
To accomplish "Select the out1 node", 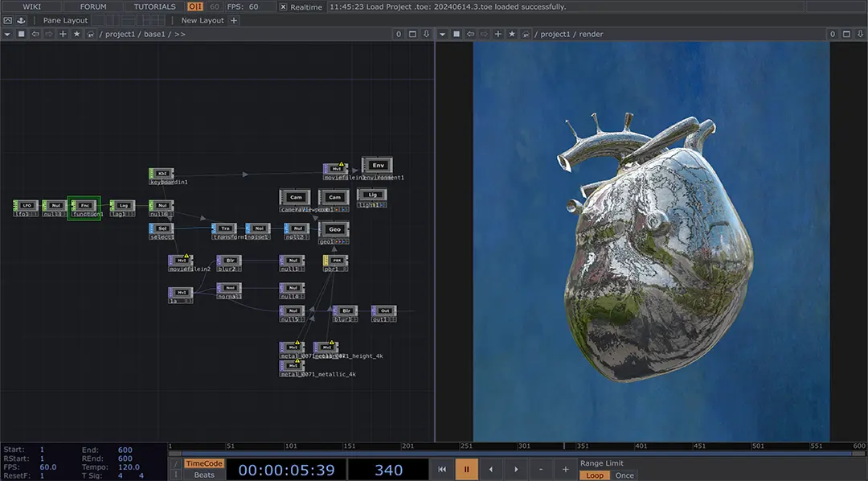I will (383, 314).
